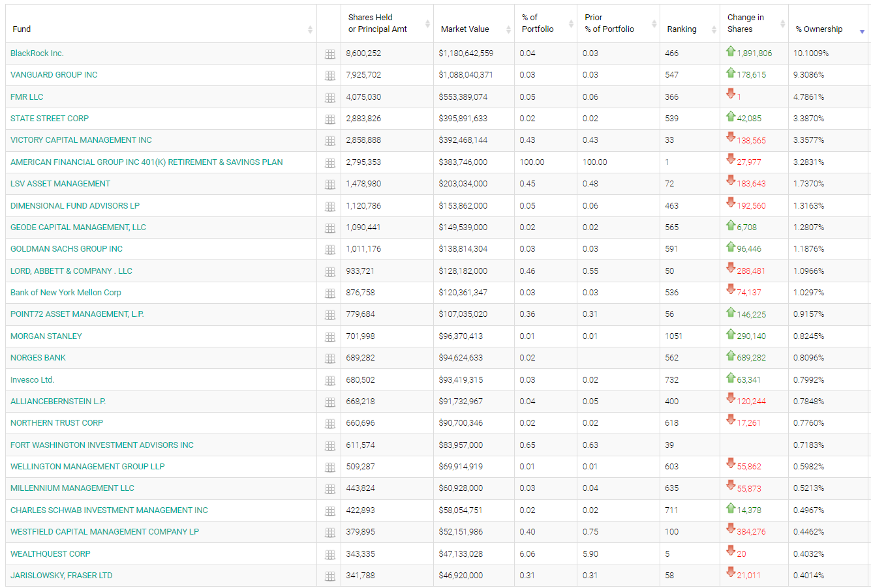Open the grid icon for NORGES BANK

point(330,359)
